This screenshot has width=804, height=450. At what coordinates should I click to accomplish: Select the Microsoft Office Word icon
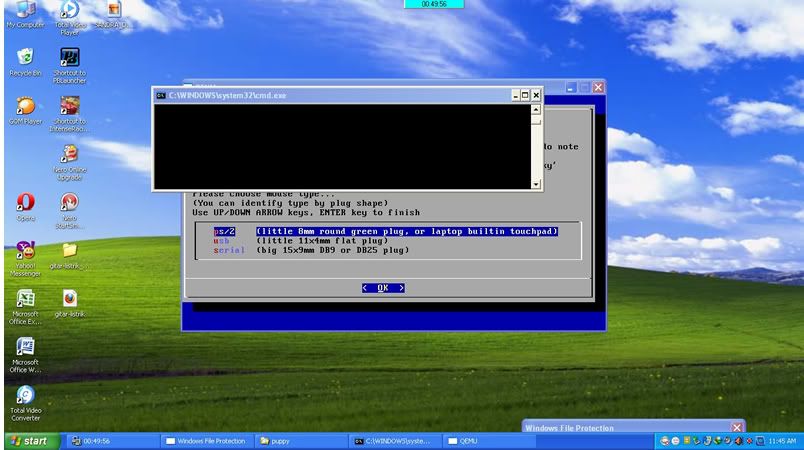25,355
